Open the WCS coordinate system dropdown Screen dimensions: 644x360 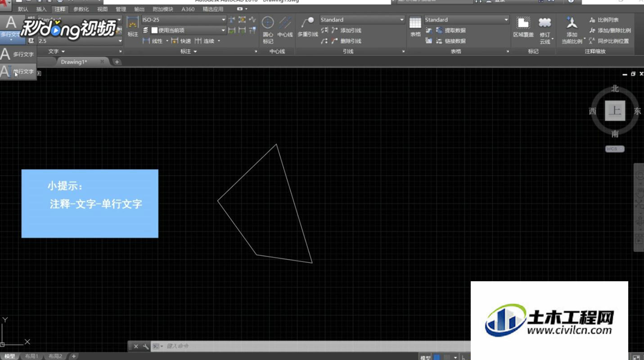click(615, 149)
